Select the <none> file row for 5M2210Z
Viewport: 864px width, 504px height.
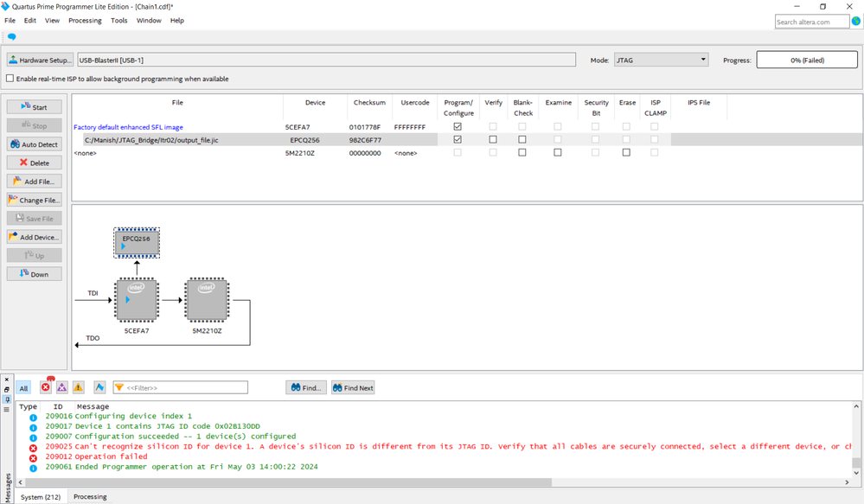tap(86, 153)
